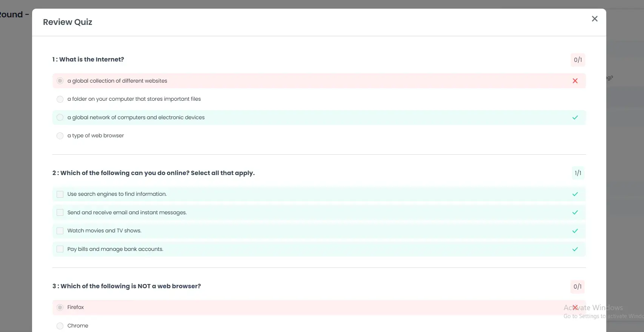Click answer text 'Use search engines to find information.'

pos(117,194)
